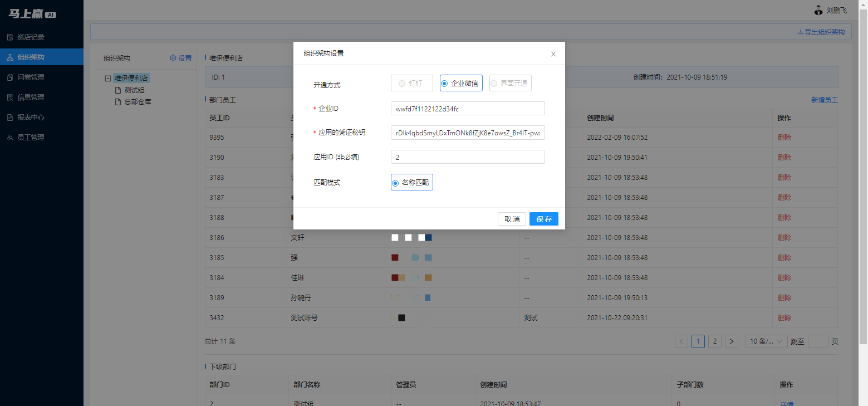
Task: Click the 问卷管理 sidebar icon
Action: point(9,77)
